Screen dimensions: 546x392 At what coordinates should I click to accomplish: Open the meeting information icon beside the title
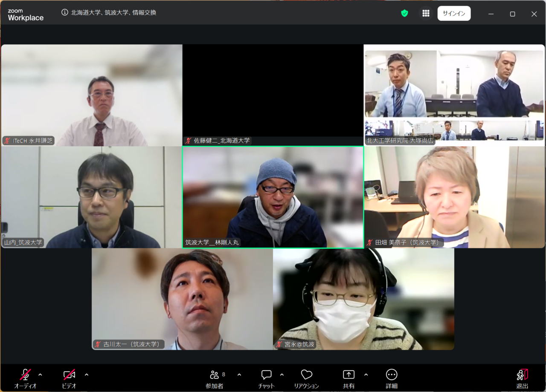tap(65, 12)
